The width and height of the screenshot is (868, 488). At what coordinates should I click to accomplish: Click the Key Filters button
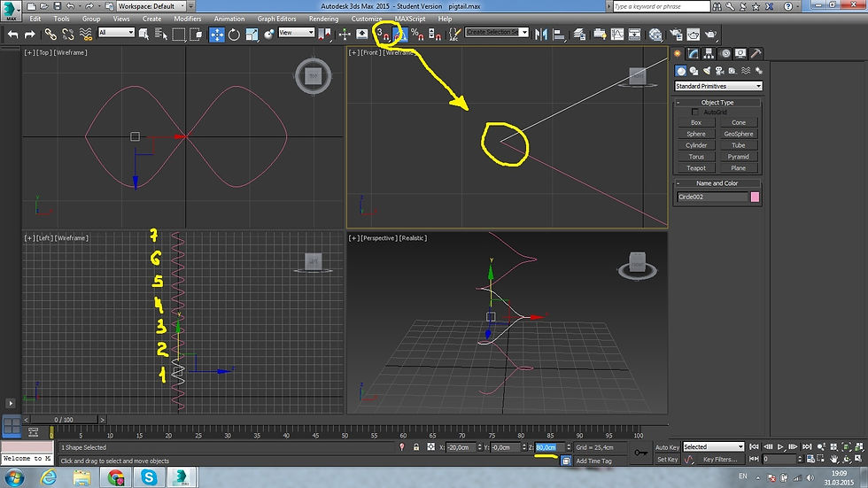pos(719,460)
